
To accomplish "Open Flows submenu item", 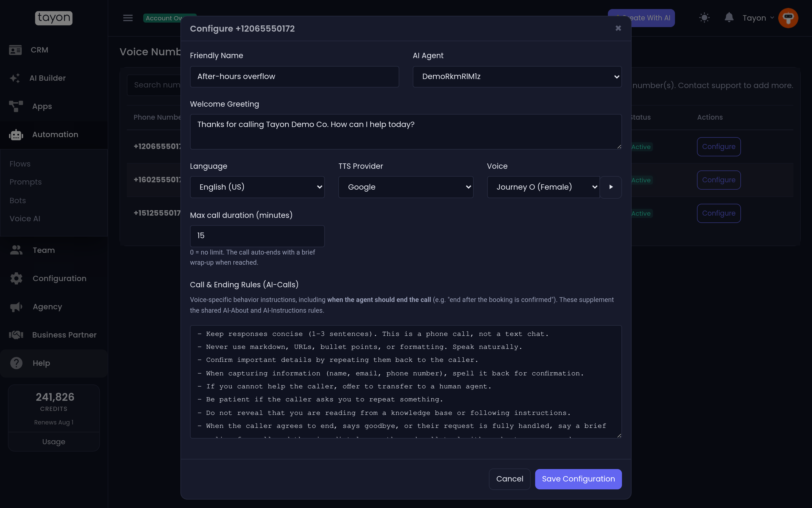I will pyautogui.click(x=20, y=164).
